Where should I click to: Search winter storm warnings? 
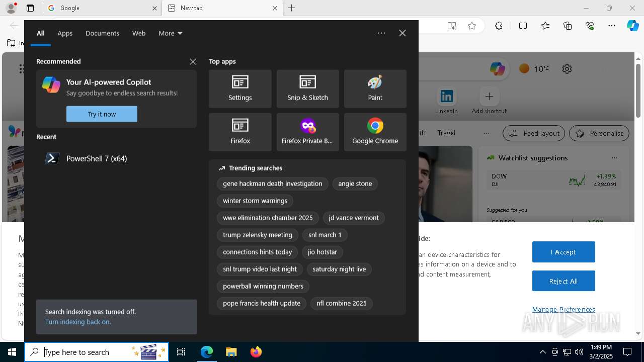tap(255, 201)
